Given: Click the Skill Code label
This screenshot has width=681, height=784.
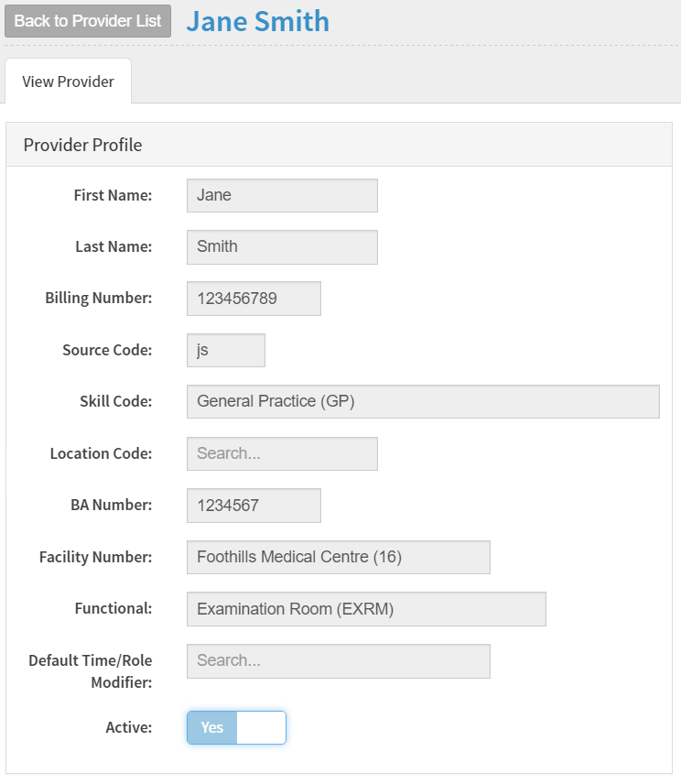Looking at the screenshot, I should coord(116,401).
